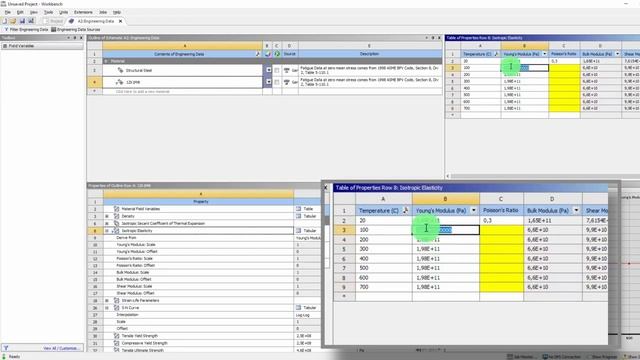640x360 pixels.
Task: Click the Tensile Yield Strength property icon
Action: click(x=116, y=336)
